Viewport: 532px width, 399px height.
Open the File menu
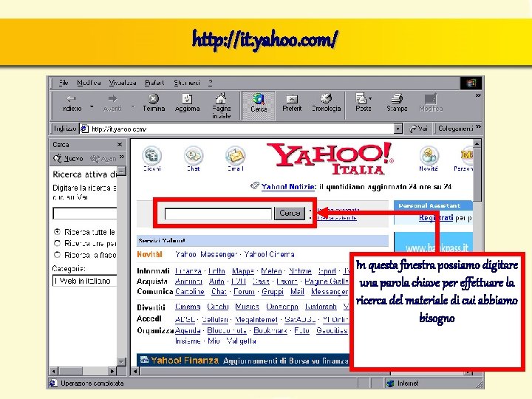point(64,83)
